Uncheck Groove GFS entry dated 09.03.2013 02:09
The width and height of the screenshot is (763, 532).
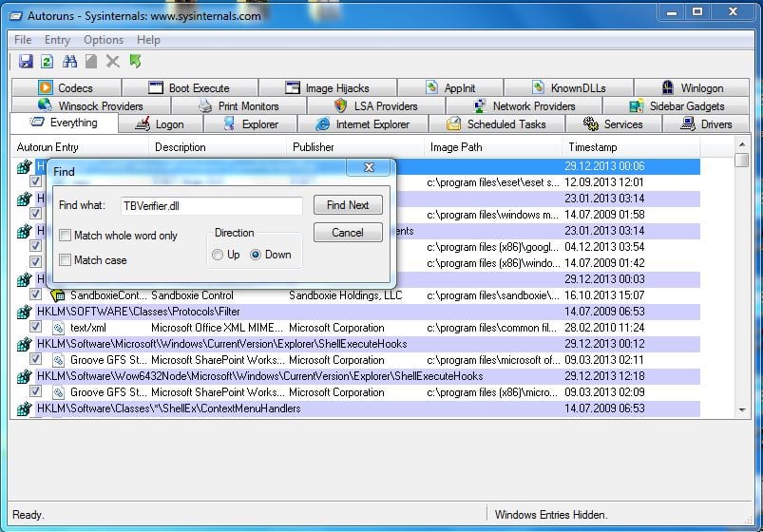35,390
